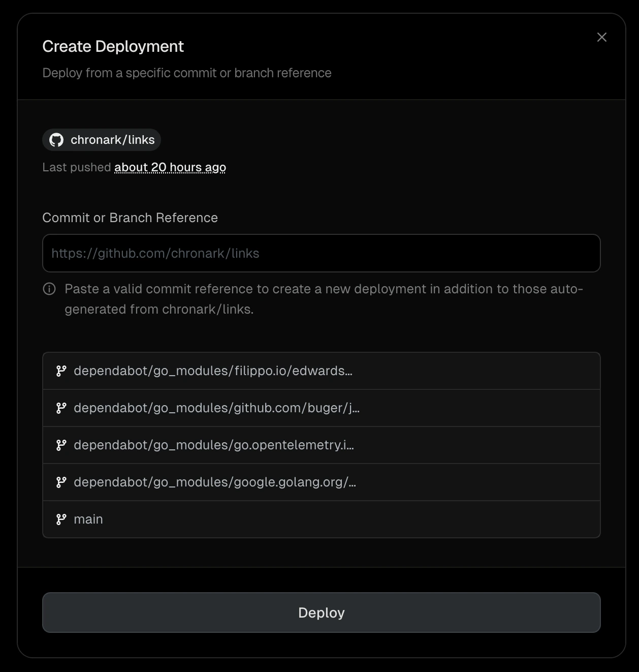Viewport: 639px width, 672px height.
Task: Click the placeholder URL in the reference input
Action: click(x=154, y=253)
